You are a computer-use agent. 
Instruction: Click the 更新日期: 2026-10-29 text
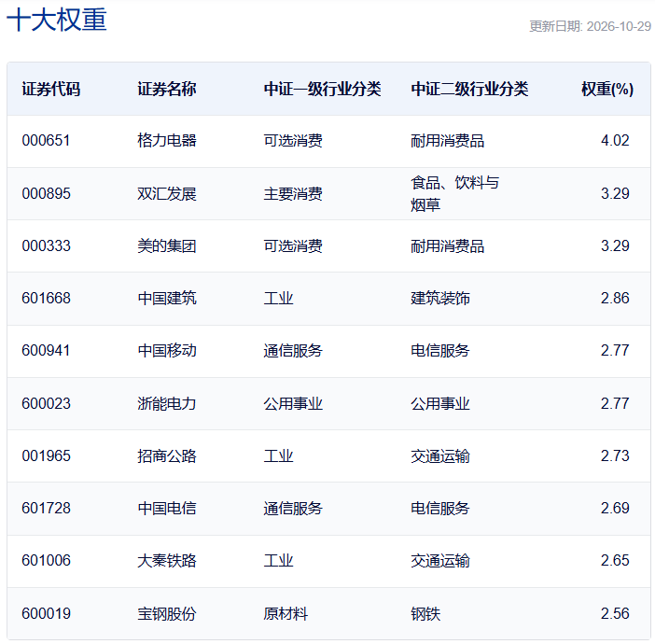point(590,26)
